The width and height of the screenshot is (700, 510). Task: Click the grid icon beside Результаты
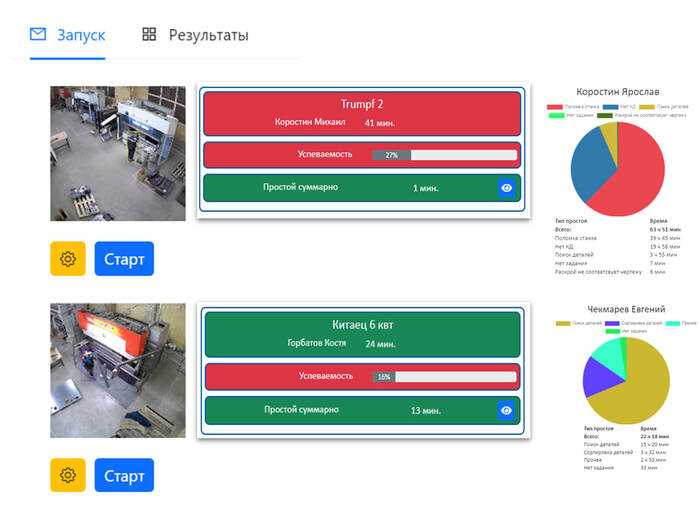tap(149, 35)
